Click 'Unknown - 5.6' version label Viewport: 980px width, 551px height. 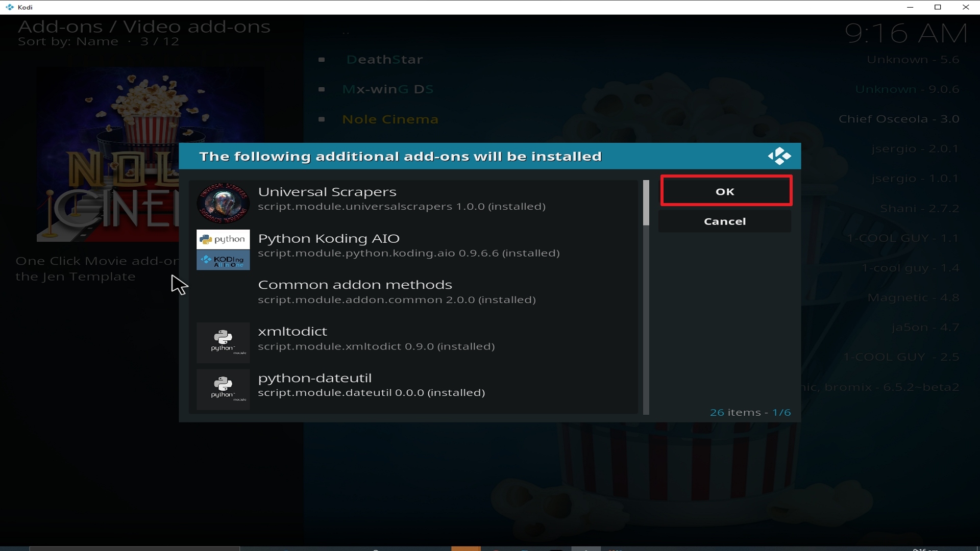point(913,60)
